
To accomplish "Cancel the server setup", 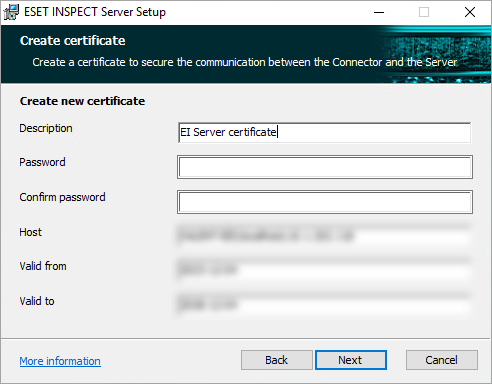I will (442, 360).
